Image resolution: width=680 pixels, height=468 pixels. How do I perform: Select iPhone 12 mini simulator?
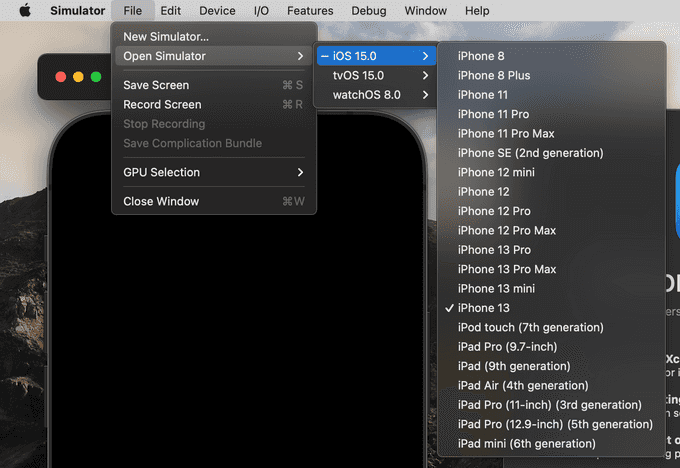tap(552, 172)
